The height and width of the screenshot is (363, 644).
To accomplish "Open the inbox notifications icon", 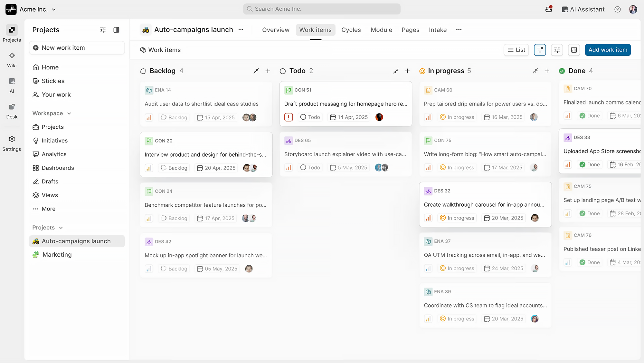I will [x=549, y=9].
